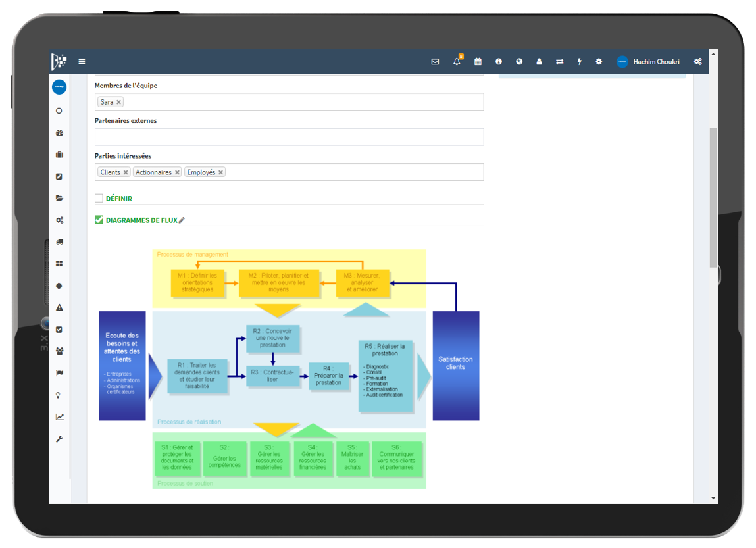Image resolution: width=756 pixels, height=548 pixels.
Task: Remove the Employés tag
Action: (x=220, y=172)
